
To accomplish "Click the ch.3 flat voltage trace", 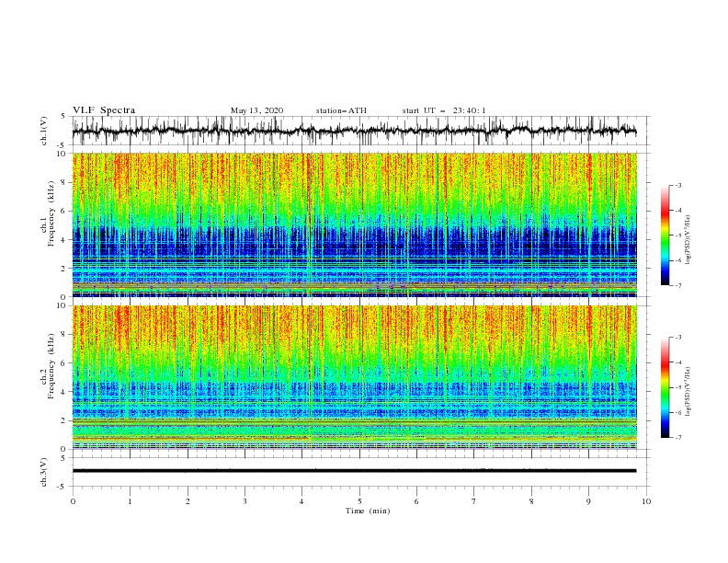I will pos(354,471).
